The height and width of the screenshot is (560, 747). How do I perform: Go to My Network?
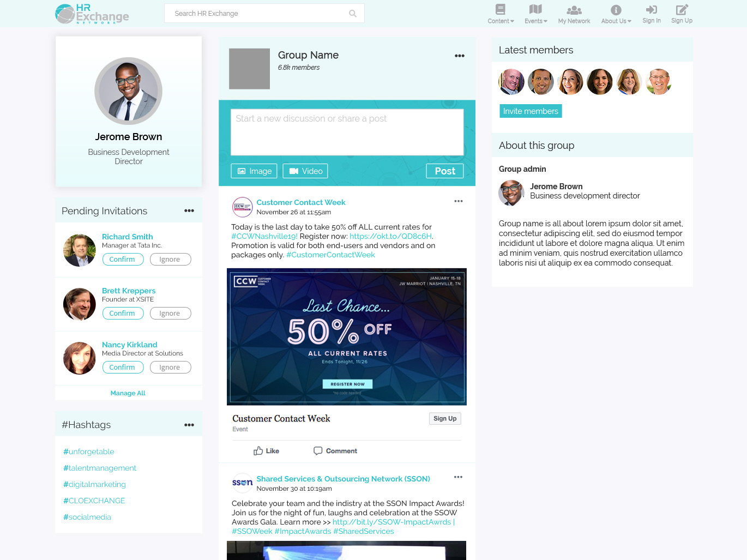[x=574, y=14]
